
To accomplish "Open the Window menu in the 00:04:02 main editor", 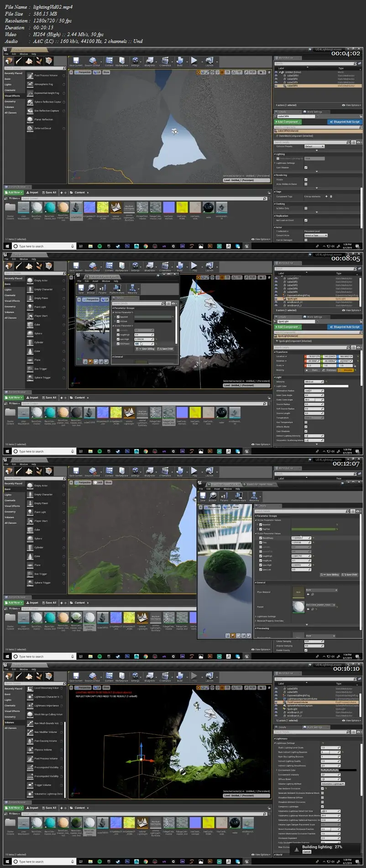I will [x=24, y=54].
